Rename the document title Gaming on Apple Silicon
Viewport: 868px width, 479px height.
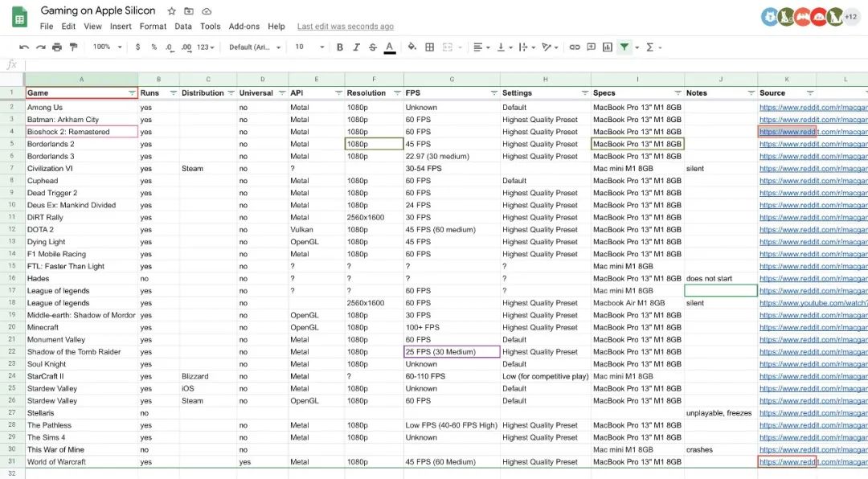[98, 10]
